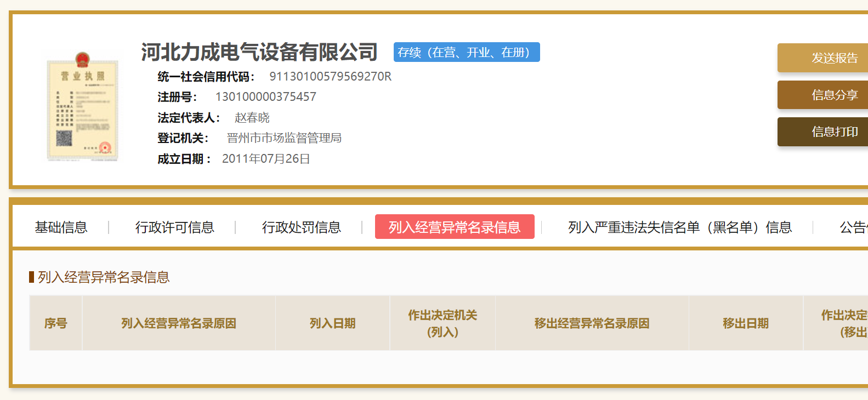Open the 行政许可信息 tab
Screen dimensions: 868x400
[x=174, y=227]
